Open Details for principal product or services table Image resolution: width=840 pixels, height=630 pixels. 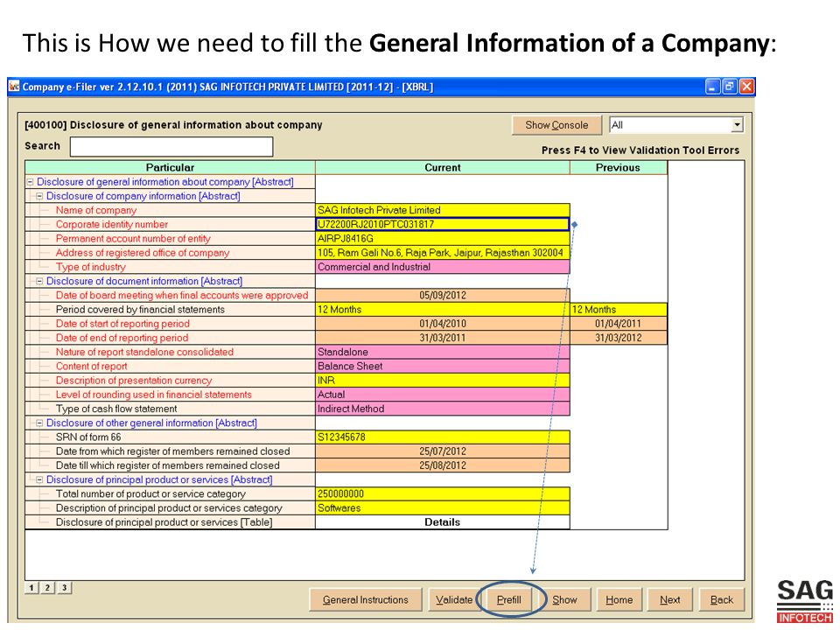443,522
